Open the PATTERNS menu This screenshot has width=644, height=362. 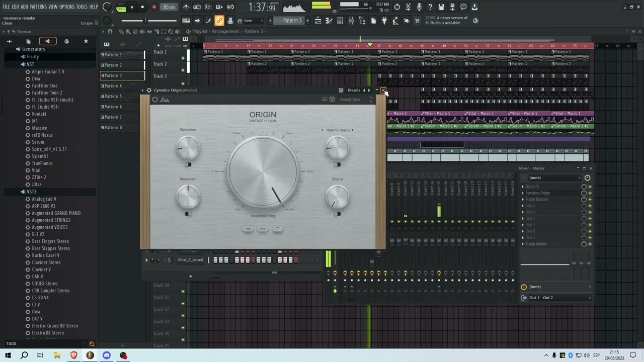38,7
